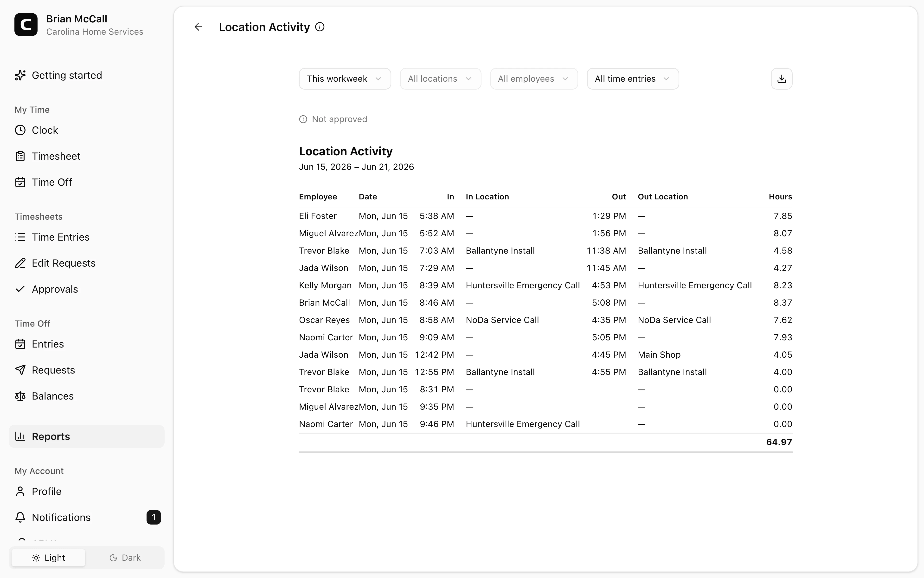Screen dimensions: 924x578
Task: Click the Main Shop out location
Action: click(659, 355)
